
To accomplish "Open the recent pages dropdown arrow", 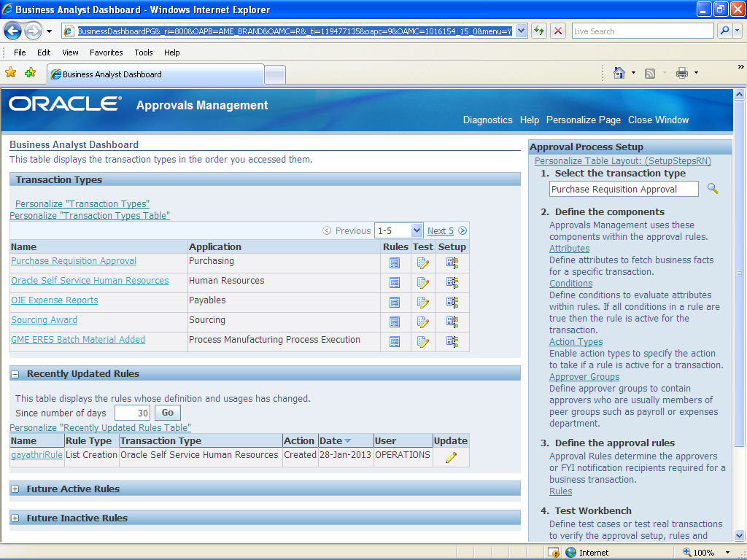I will click(x=49, y=31).
